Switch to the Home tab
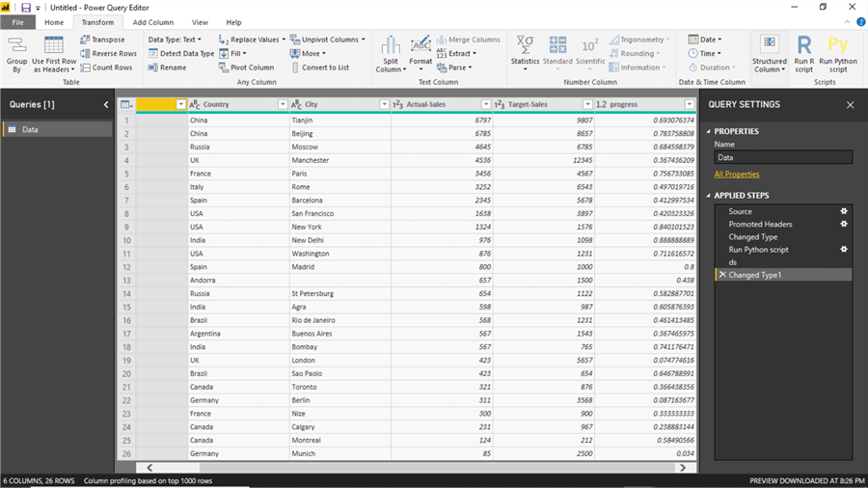 54,22
